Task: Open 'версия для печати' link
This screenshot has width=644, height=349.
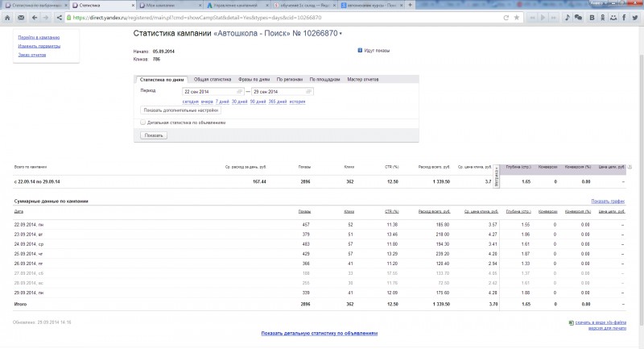Action: coord(607,328)
